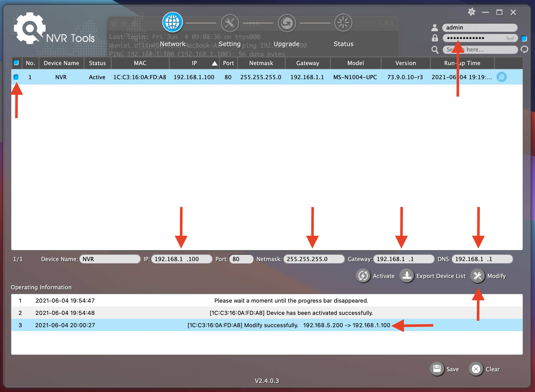Open the Status icon

click(x=343, y=23)
